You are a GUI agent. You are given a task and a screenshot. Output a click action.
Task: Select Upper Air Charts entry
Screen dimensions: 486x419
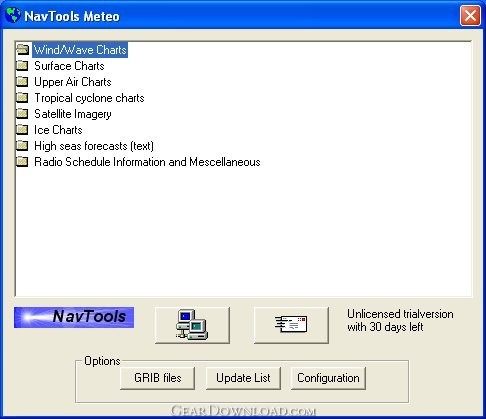point(73,82)
